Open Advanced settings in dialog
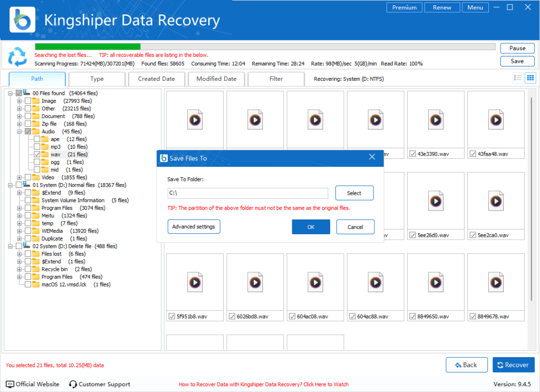The height and width of the screenshot is (392, 540). click(x=194, y=226)
